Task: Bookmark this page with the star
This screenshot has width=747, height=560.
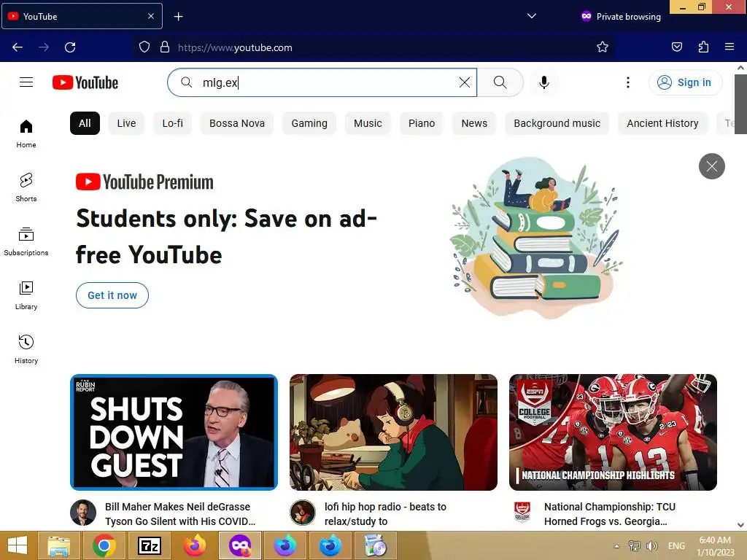Action: (602, 47)
